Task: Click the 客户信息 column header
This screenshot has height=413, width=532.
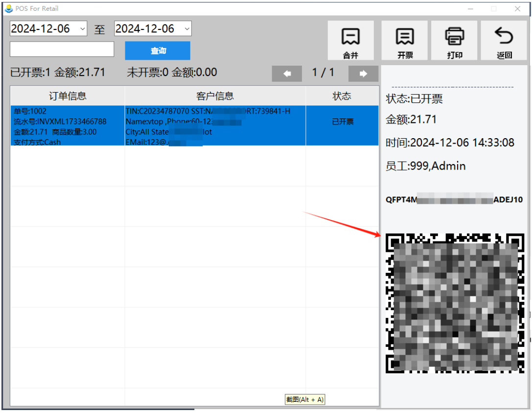Action: 215,96
